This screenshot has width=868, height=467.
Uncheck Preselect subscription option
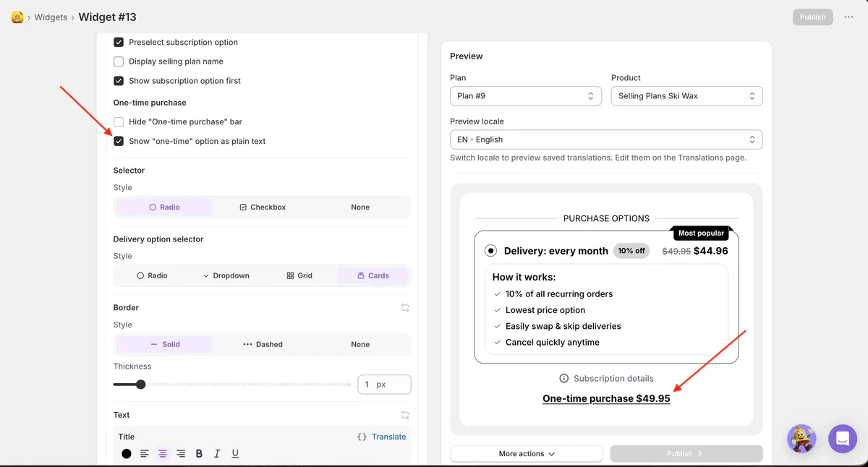[x=119, y=42]
